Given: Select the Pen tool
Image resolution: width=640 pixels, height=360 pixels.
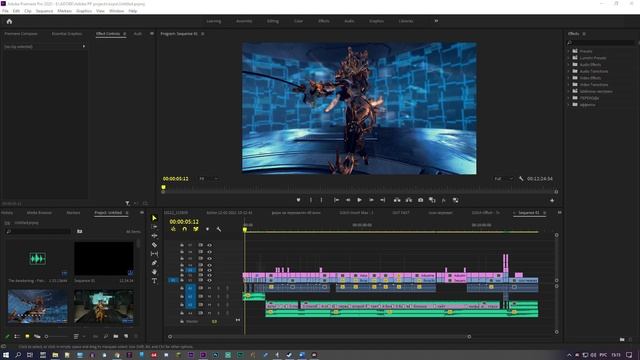Looking at the screenshot, I should [154, 263].
